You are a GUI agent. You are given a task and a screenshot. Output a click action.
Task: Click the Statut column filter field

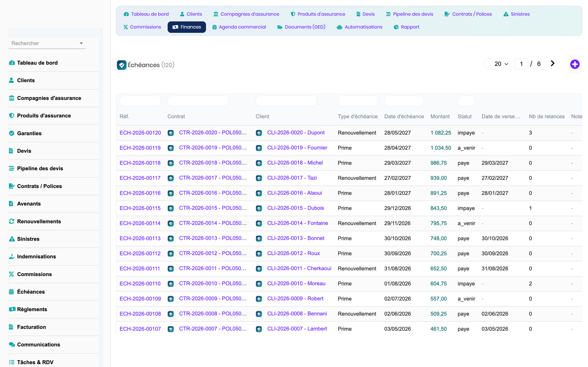coord(466,101)
